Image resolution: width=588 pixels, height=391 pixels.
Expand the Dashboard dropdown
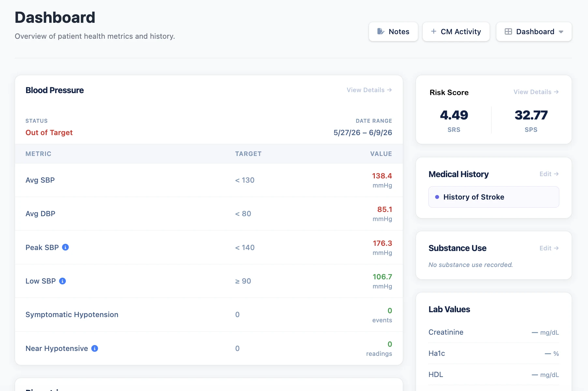(x=534, y=32)
